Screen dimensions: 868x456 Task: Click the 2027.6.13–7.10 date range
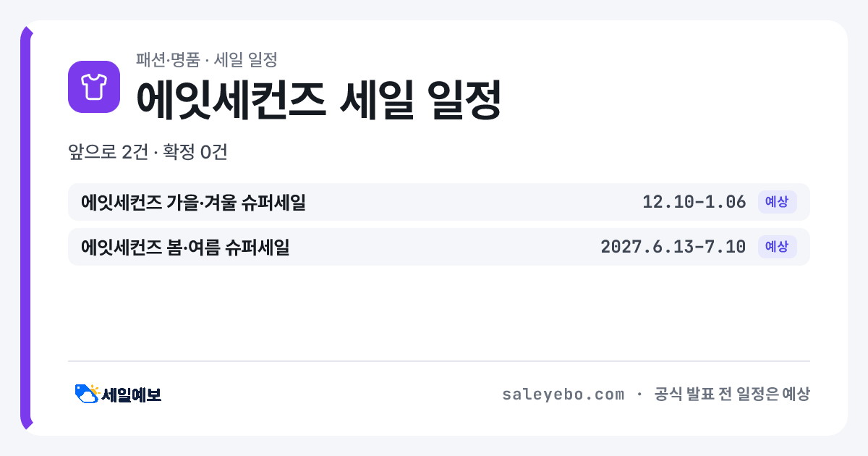pos(673,247)
